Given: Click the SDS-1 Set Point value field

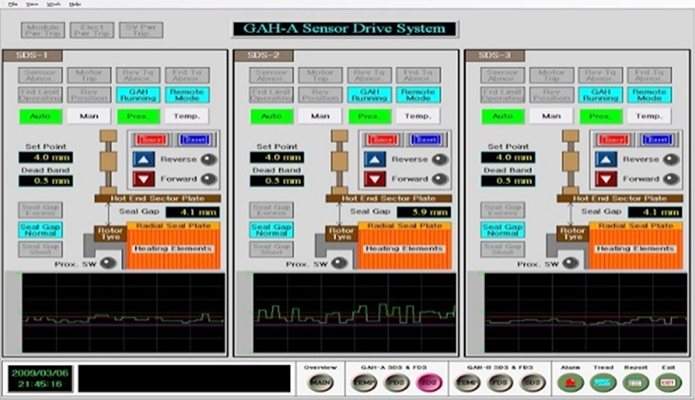Looking at the screenshot, I should pyautogui.click(x=40, y=157).
